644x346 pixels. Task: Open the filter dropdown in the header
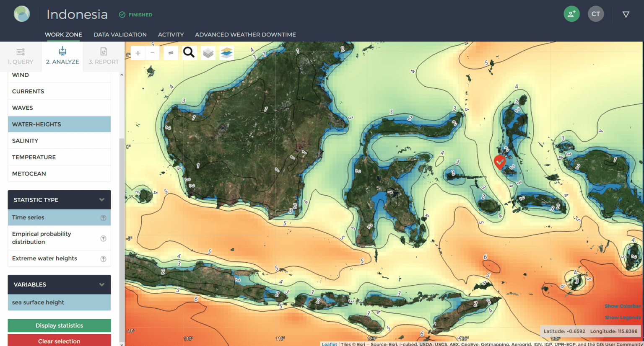[626, 14]
